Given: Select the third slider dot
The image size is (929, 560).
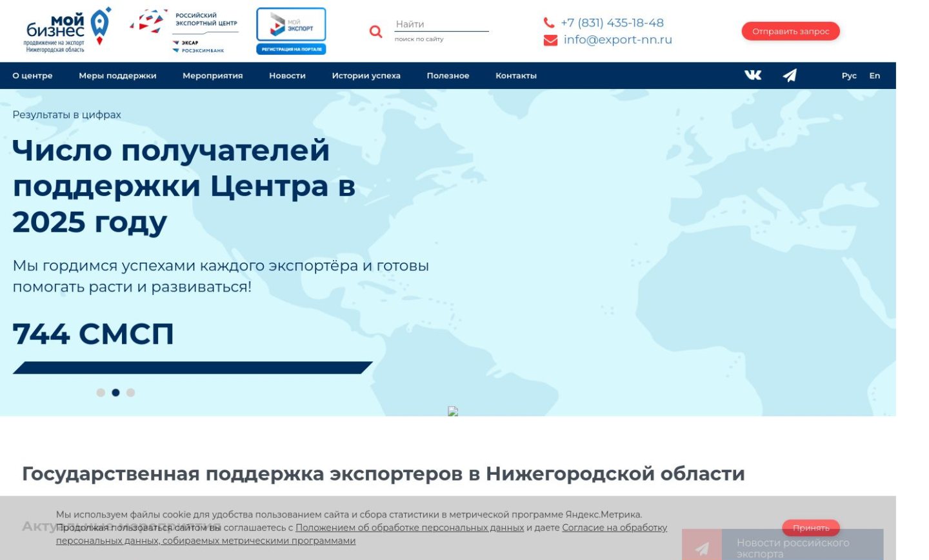Looking at the screenshot, I should pyautogui.click(x=130, y=392).
